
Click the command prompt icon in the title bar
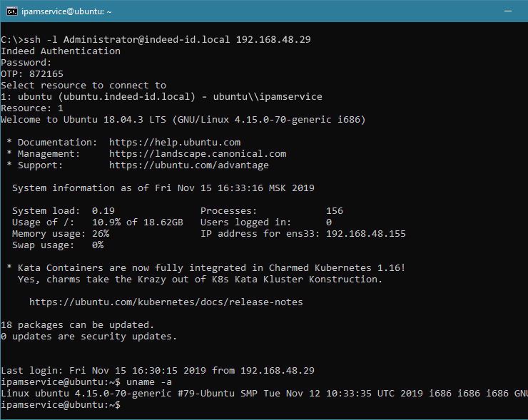pos(12,11)
